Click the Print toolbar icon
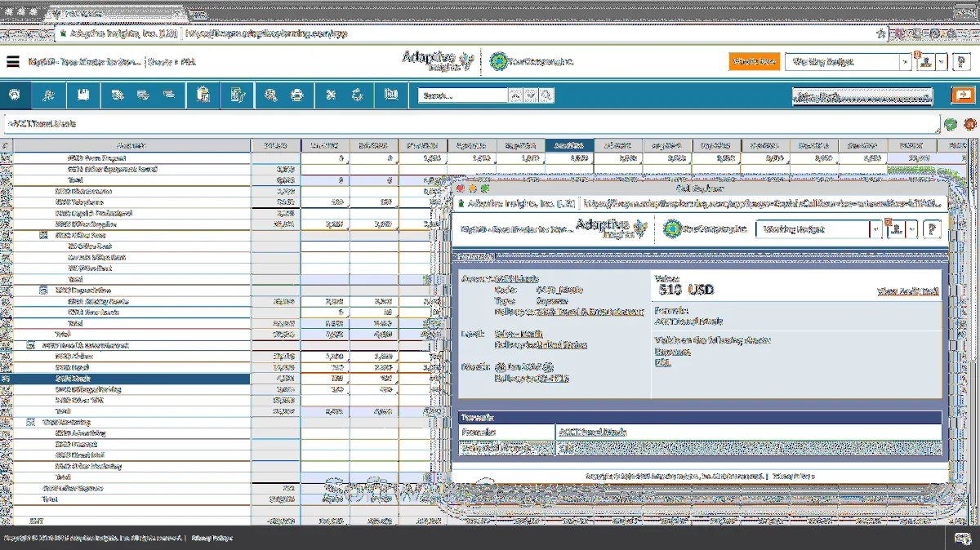This screenshot has height=550, width=980. [296, 95]
